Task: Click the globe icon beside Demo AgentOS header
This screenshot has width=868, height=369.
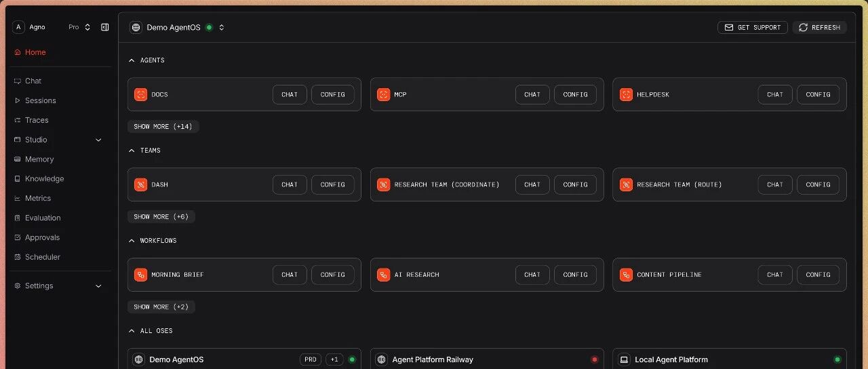Action: 136,28
